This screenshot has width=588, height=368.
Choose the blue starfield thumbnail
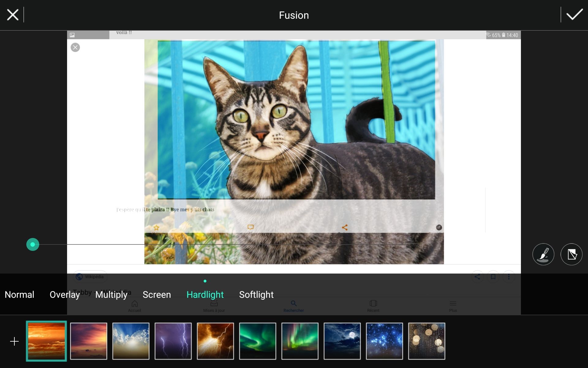[x=385, y=341]
